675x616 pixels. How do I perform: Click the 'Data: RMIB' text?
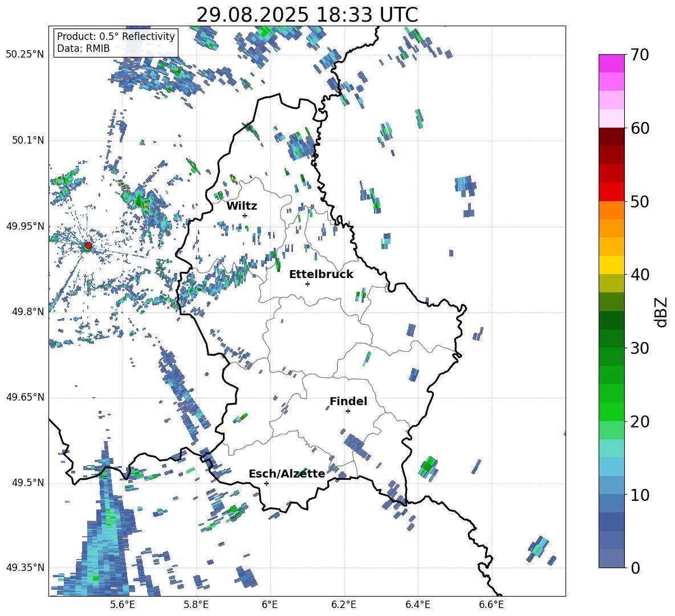pos(83,48)
